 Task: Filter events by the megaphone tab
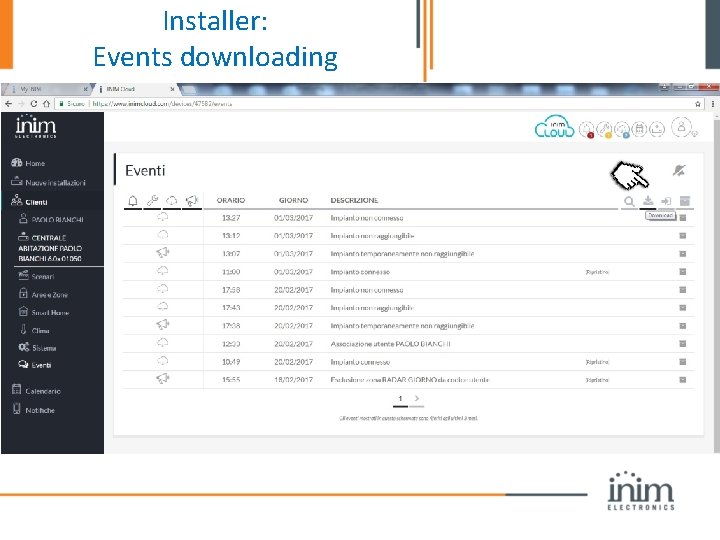[191, 201]
